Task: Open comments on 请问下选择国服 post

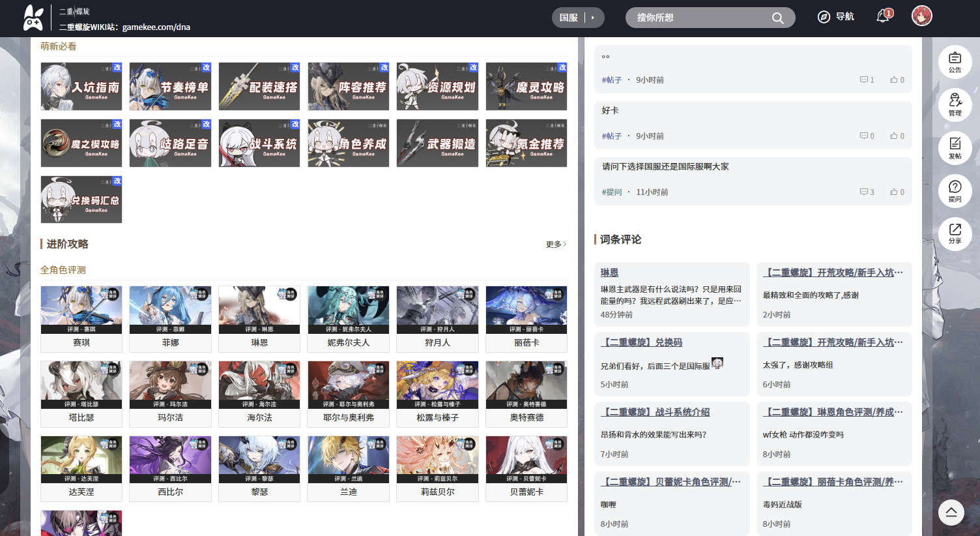Action: (867, 192)
